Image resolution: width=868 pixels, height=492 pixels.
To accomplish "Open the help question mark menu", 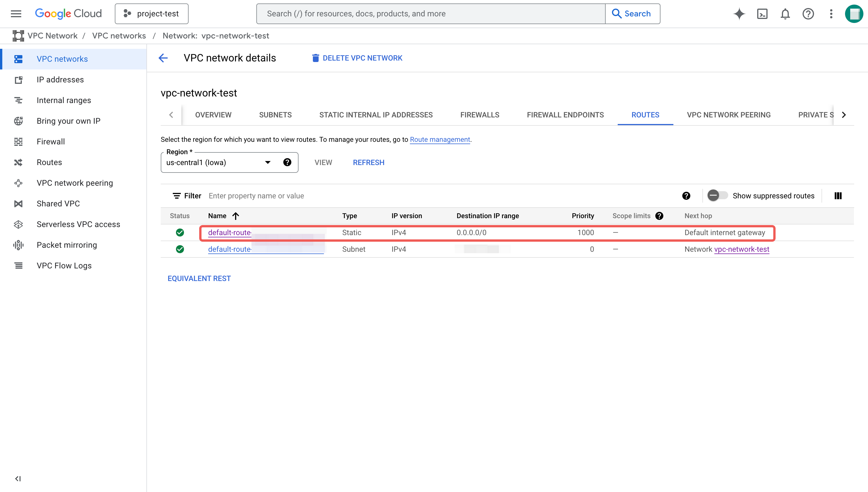I will pyautogui.click(x=808, y=14).
